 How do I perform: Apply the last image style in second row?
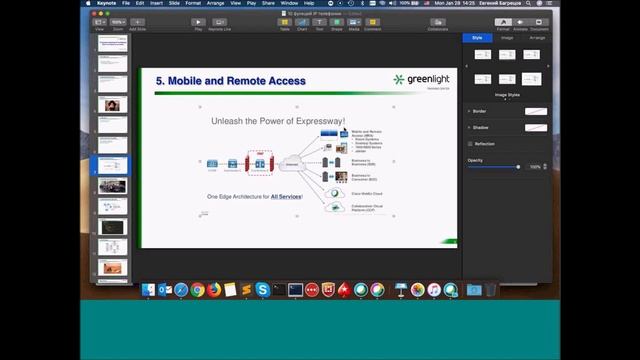pos(531,79)
